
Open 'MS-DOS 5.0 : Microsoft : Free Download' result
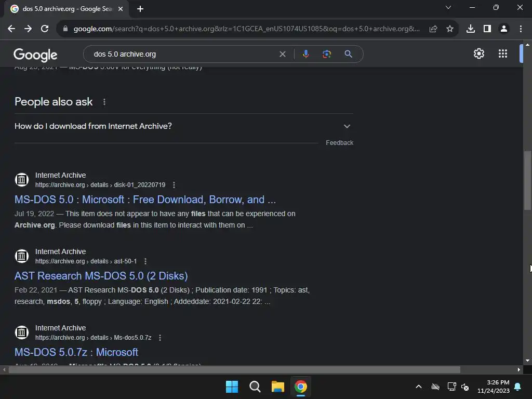(145, 199)
